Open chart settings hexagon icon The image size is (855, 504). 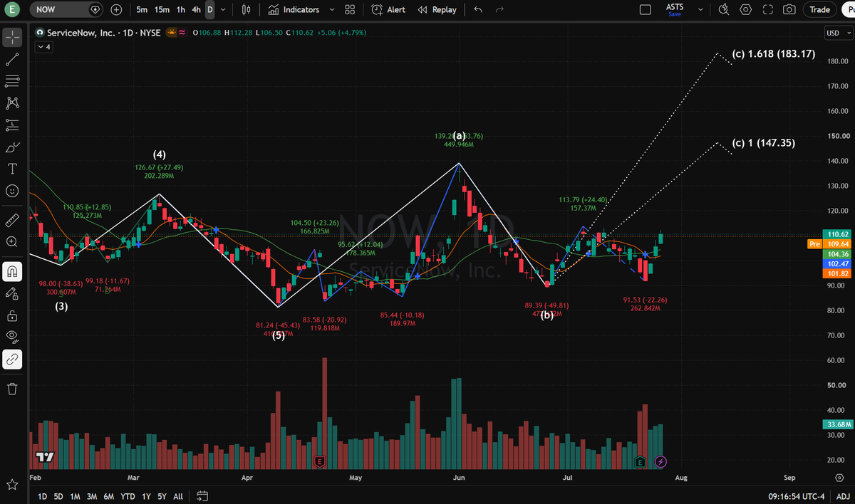click(746, 10)
